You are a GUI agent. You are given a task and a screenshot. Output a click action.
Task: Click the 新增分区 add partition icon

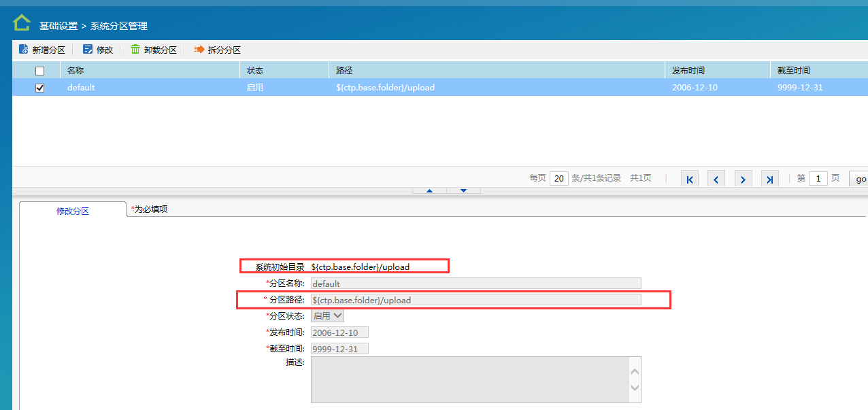click(24, 50)
